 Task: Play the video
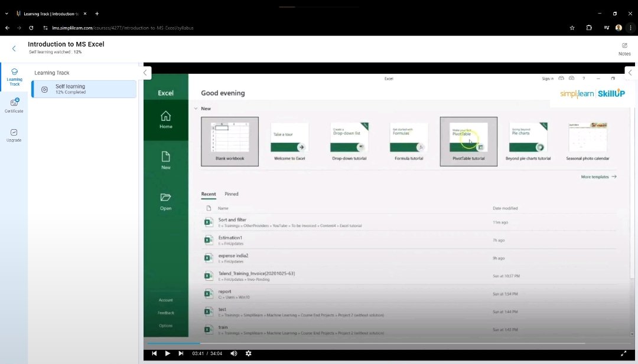pos(167,353)
